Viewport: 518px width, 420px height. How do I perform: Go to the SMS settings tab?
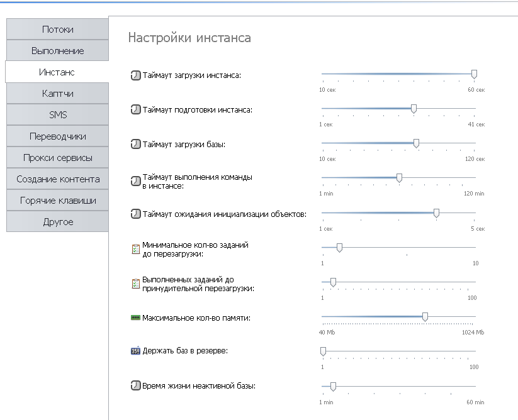click(57, 115)
